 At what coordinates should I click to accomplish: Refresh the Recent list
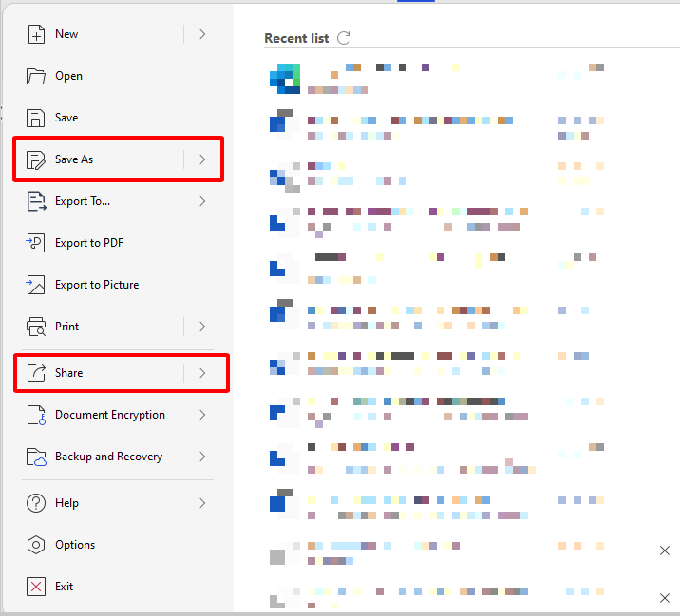point(344,38)
